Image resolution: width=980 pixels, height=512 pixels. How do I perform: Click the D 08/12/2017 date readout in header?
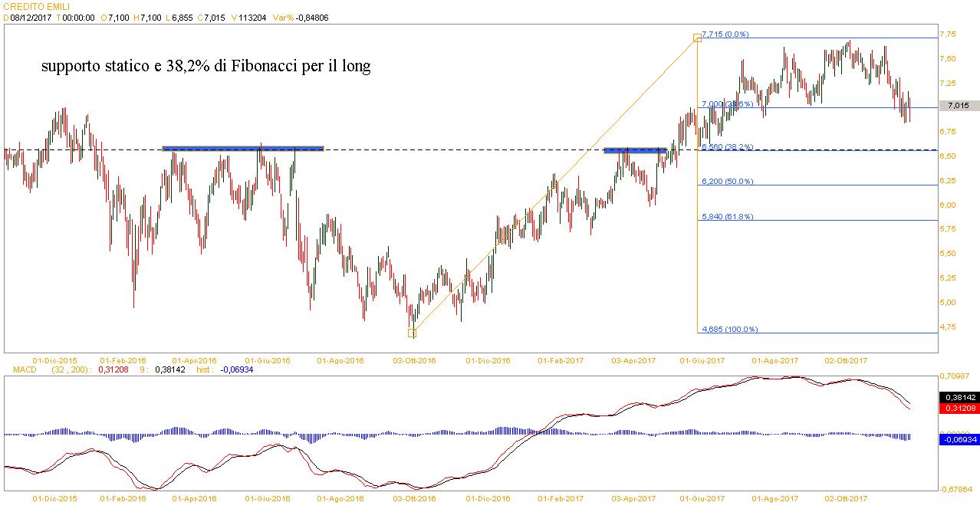[x=27, y=17]
